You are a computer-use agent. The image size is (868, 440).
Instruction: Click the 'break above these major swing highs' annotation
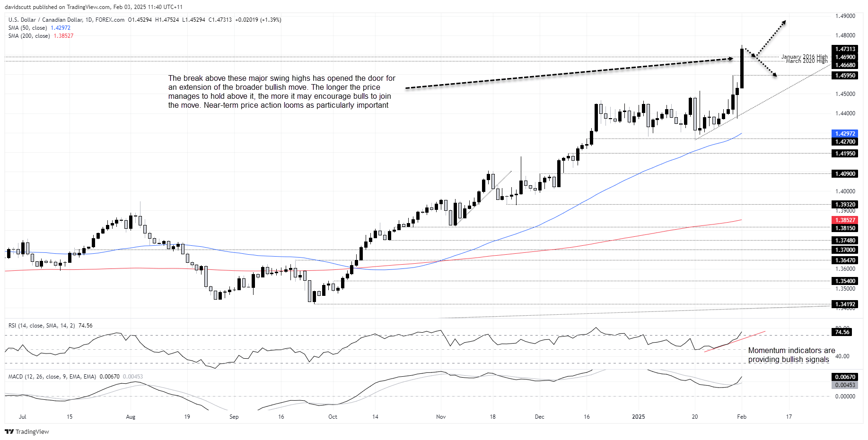[281, 92]
